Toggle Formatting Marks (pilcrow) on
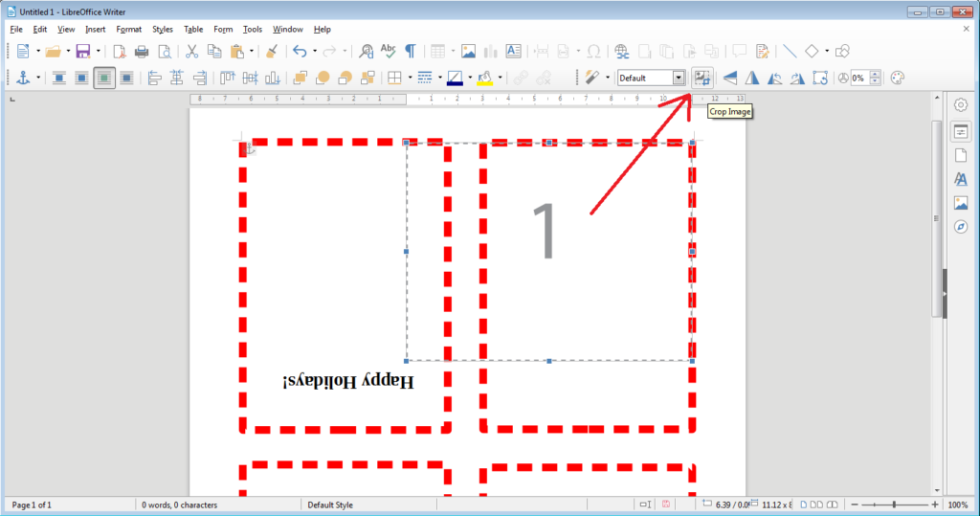Screen dimensions: 980x516 (x=411, y=51)
